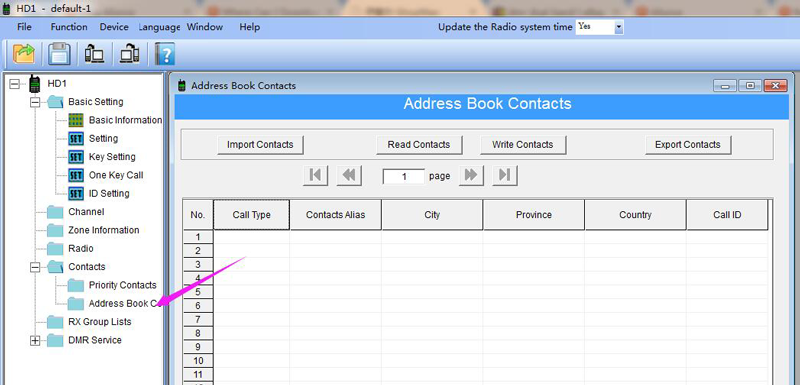Click the write-to-radio toolbar icon
The width and height of the screenshot is (800, 385).
pyautogui.click(x=130, y=54)
